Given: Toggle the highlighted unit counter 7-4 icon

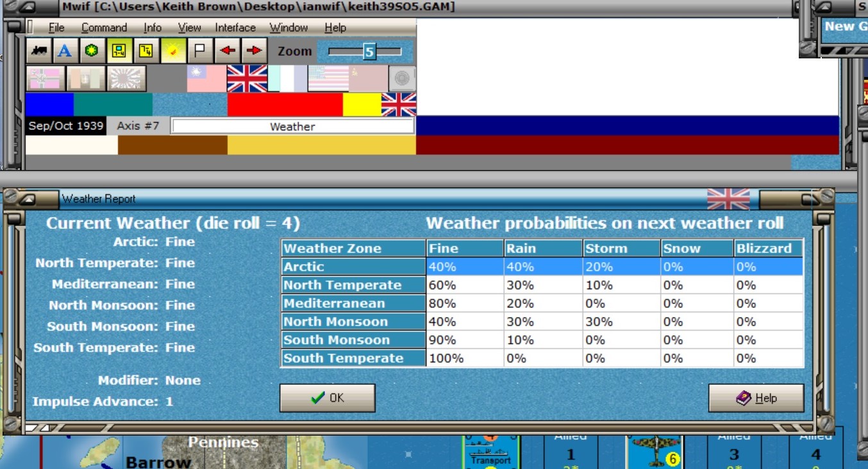Looking at the screenshot, I should (x=119, y=51).
